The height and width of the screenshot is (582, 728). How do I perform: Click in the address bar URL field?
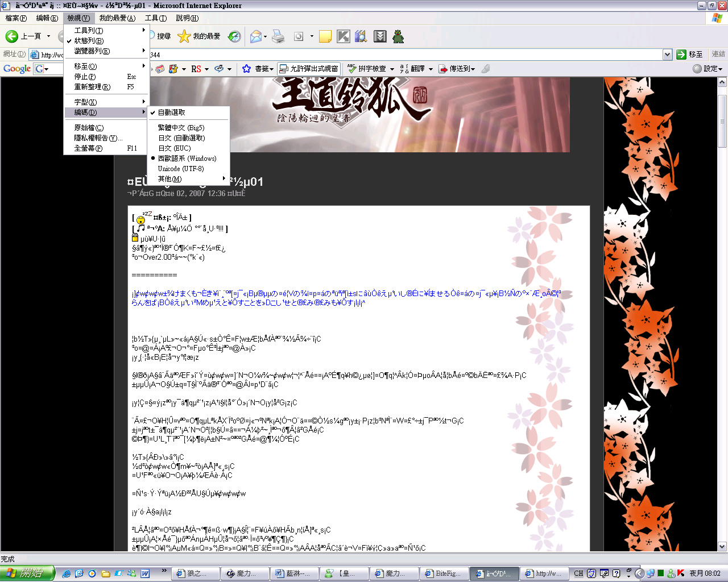[346, 55]
